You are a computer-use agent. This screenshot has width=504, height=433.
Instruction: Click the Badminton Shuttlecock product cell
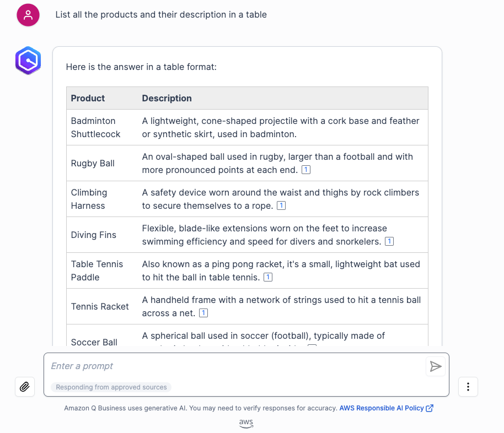[x=96, y=127]
